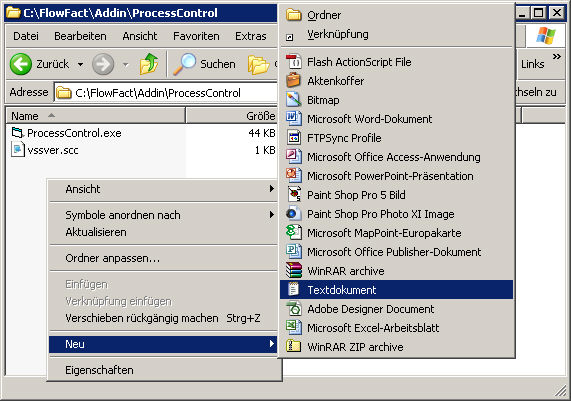Screen dimensions: 571x401
Task: Select the vssver.scc file name
Action: [x=53, y=150]
